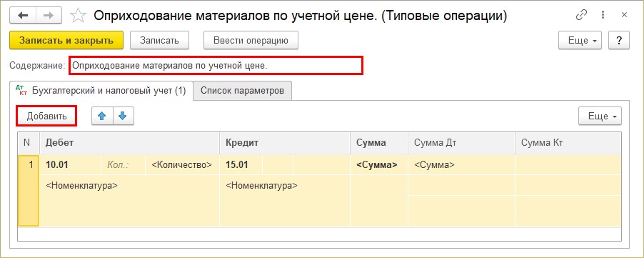The height and width of the screenshot is (258, 644).
Task: Copy link with the chain icon
Action: click(x=582, y=15)
